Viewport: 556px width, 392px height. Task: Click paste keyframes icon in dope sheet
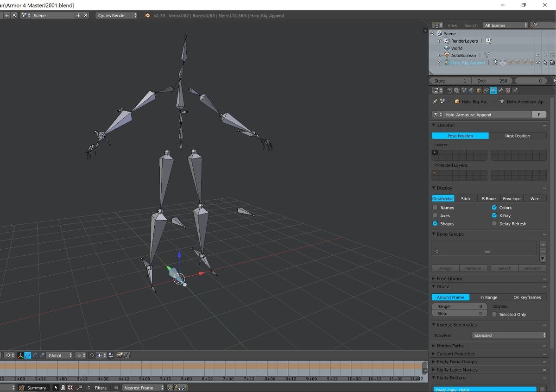(177, 387)
